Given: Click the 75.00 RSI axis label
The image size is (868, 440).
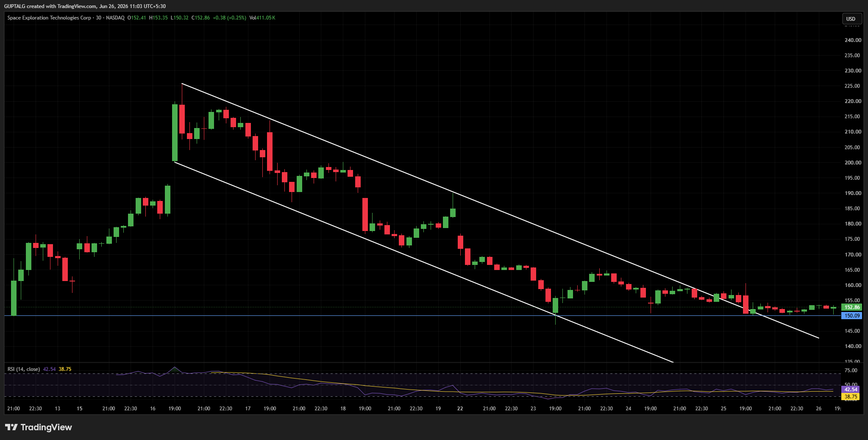Looking at the screenshot, I should click(851, 370).
